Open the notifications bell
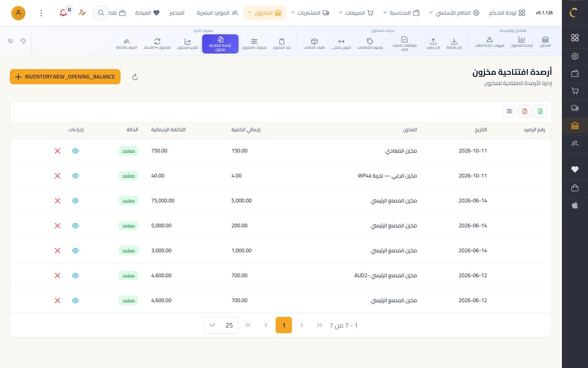This screenshot has height=368, width=588. click(x=63, y=13)
